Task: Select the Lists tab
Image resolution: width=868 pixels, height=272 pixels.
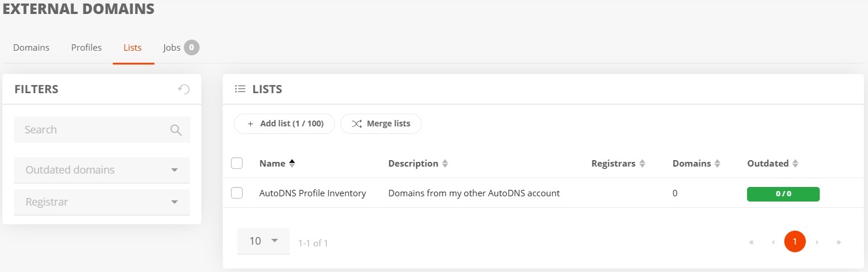Action: tap(133, 48)
